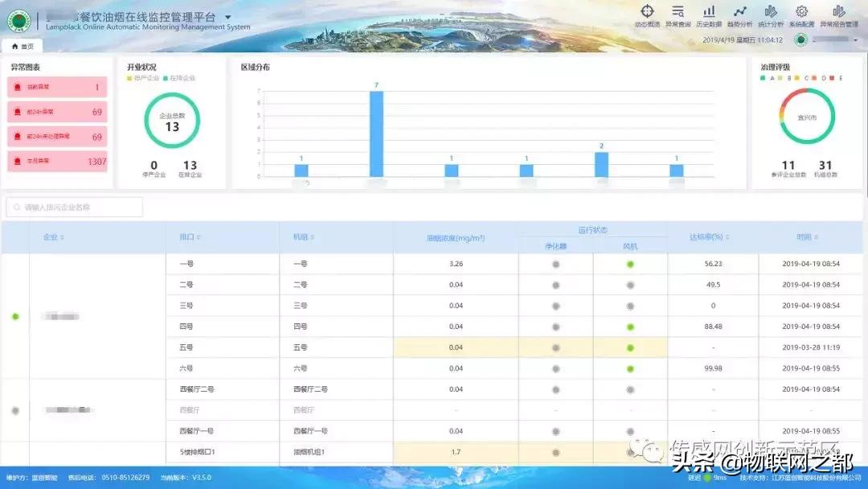This screenshot has height=489, width=868.
Task: Click the 本月异常 1307 alert card
Action: pos(56,162)
